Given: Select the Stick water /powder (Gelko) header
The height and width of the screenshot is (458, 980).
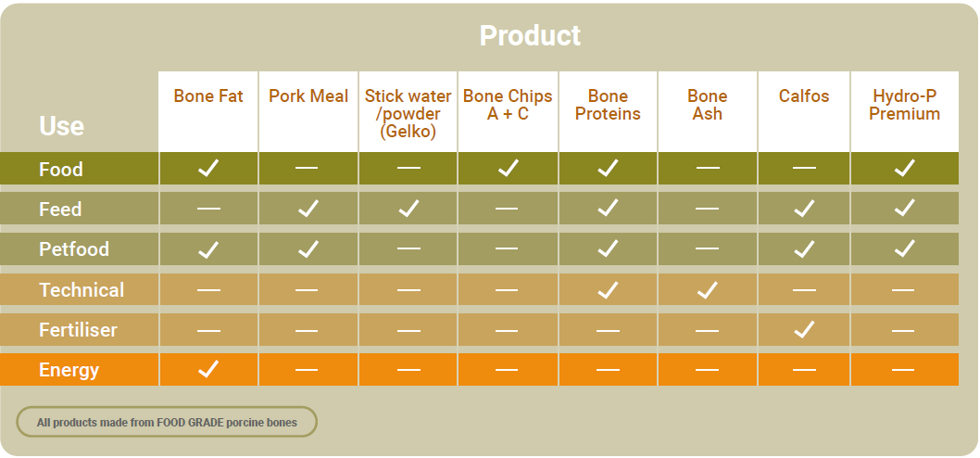Looking at the screenshot, I should 408,114.
